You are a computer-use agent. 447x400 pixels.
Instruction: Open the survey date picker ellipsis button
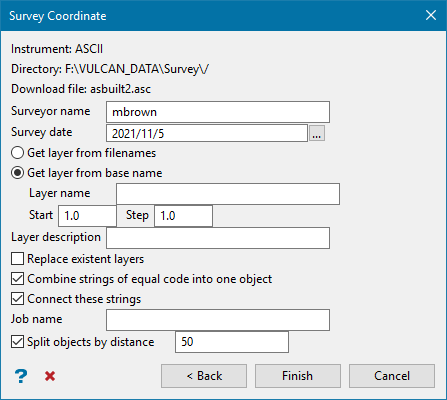[317, 133]
